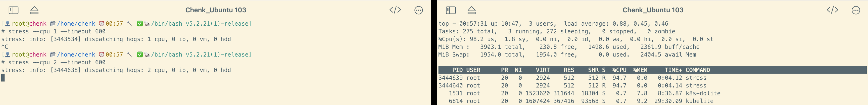Toggle the sidebar in the left terminal pane
This screenshot has height=105, width=868.
(14, 11)
